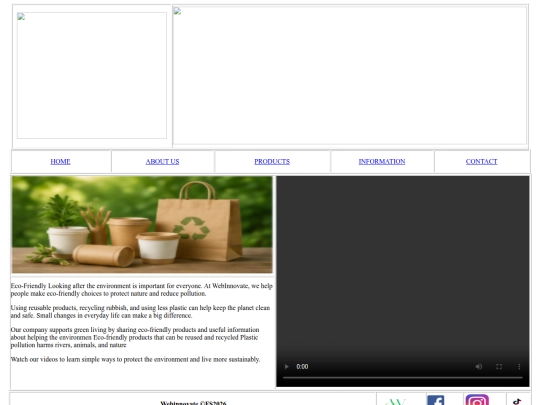
Task: Click the broken logo image in header
Action: point(92,75)
